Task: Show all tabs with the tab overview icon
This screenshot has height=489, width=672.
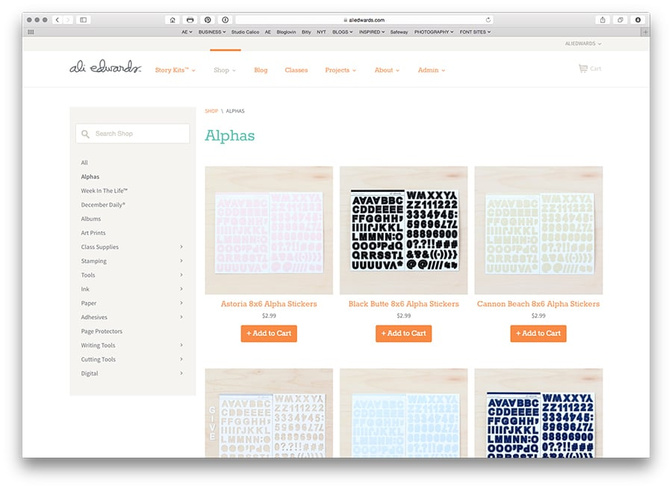Action: pos(620,20)
